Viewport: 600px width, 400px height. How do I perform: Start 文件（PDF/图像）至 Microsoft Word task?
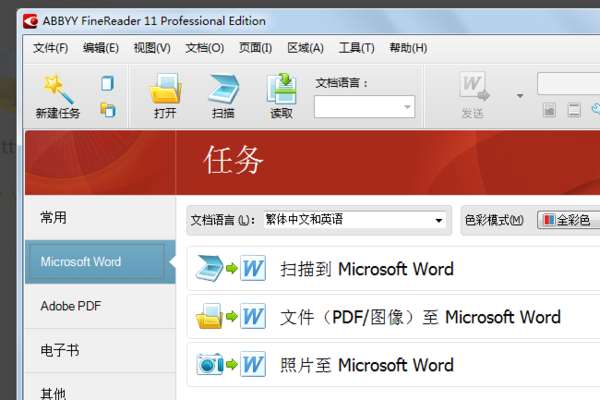pyautogui.click(x=393, y=317)
